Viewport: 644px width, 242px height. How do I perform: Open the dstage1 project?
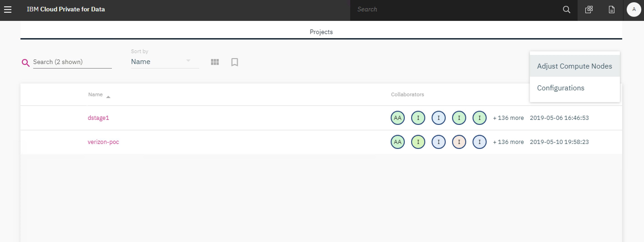click(x=98, y=118)
